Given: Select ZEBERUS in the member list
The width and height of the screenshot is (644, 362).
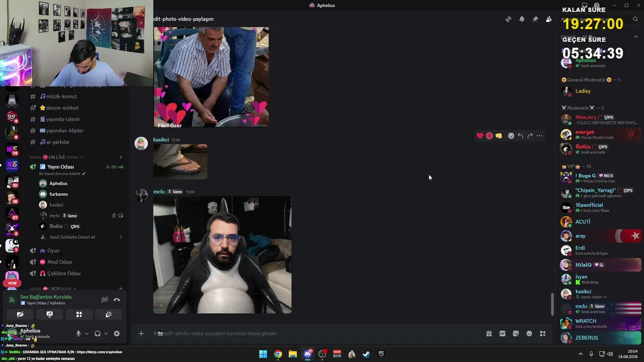Looking at the screenshot, I should click(x=601, y=338).
